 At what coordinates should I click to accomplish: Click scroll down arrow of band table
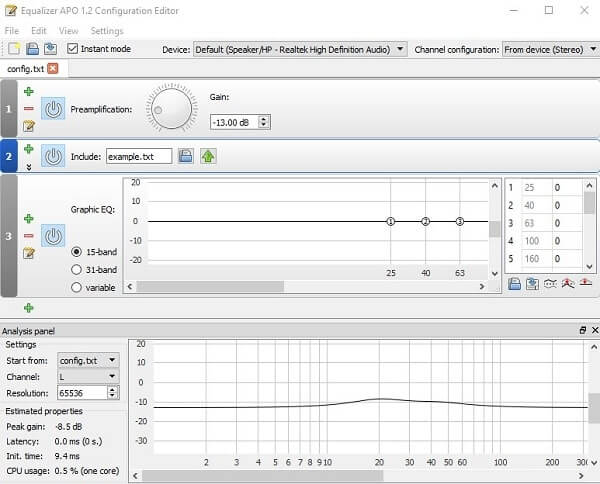589,267
